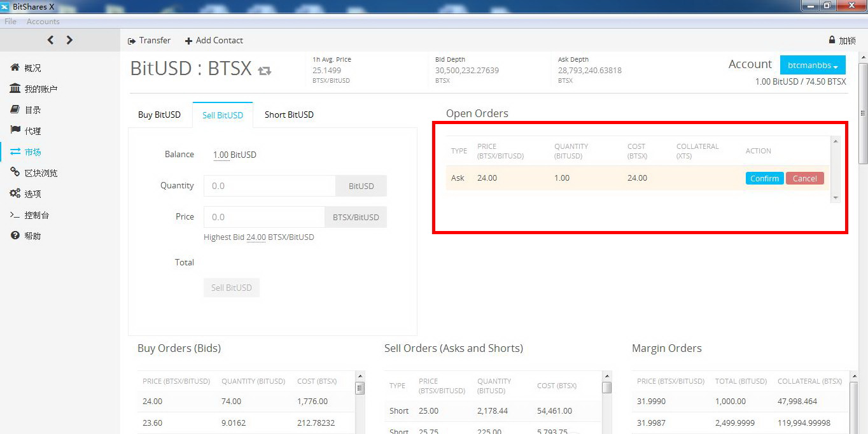Screen dimensions: 868x434
Task: Select the 市场 market page
Action: click(x=26, y=151)
